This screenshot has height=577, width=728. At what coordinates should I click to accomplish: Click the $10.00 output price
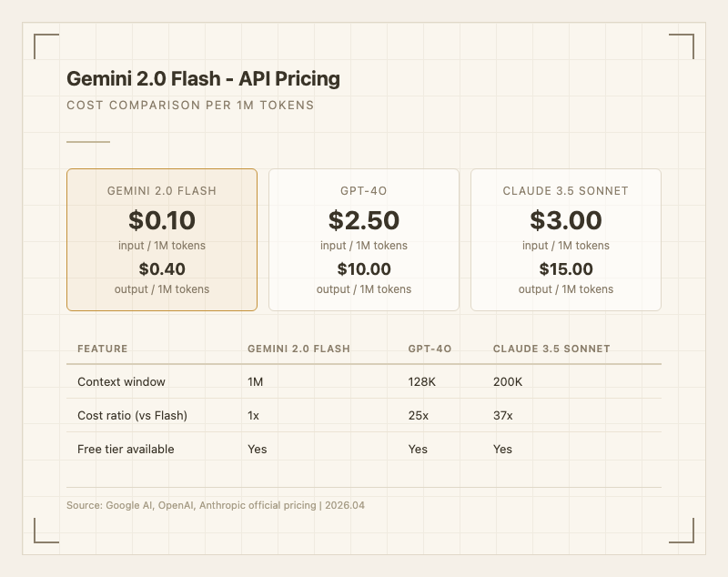364,269
